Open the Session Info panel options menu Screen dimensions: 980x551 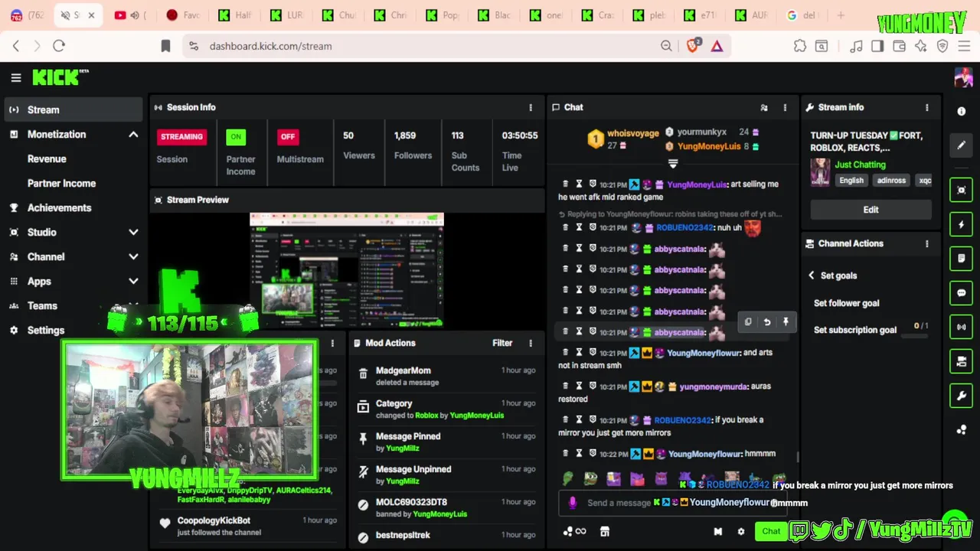tap(531, 108)
